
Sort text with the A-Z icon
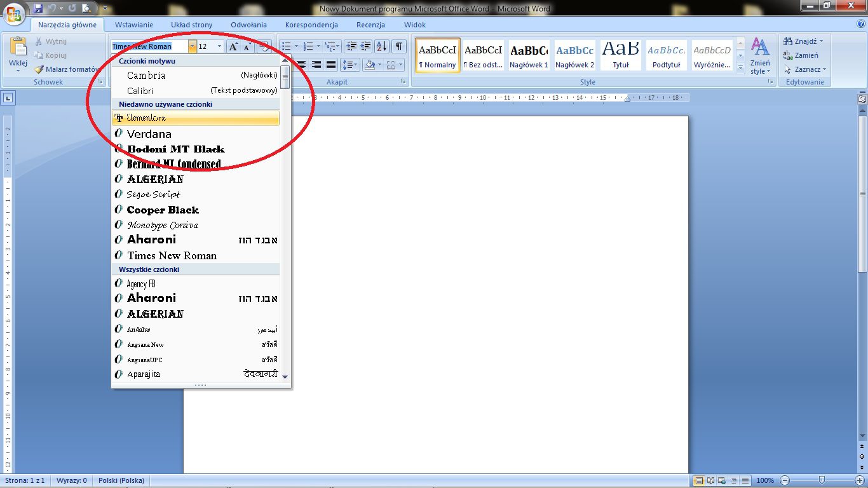[x=381, y=46]
